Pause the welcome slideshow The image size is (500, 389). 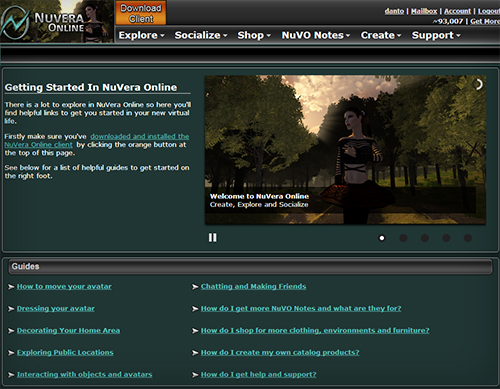coord(212,238)
